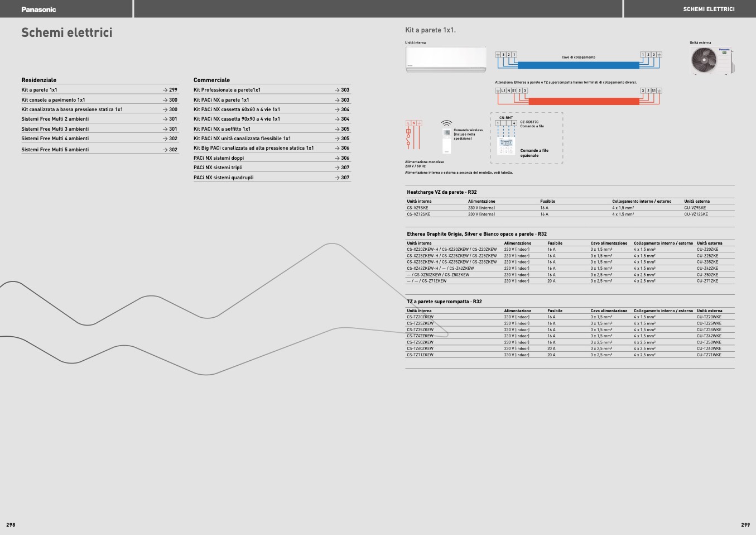Click the CU-TZ20WKE cell in TZ table
The image size is (756, 535).
pos(709,317)
